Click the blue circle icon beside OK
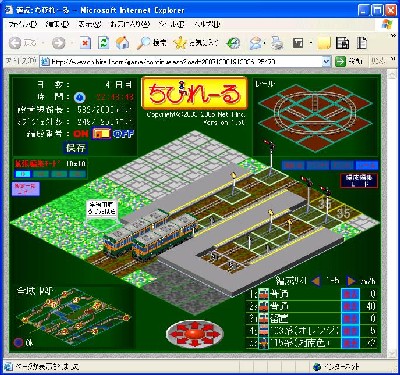The image size is (400, 375). pyautogui.click(x=18, y=342)
